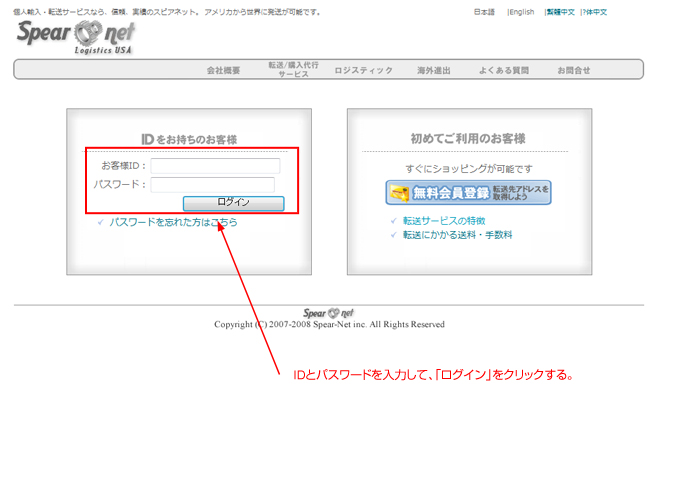The height and width of the screenshot is (498, 700).
Task: Click the 無料会員登録 free registration banner
Action: [468, 193]
